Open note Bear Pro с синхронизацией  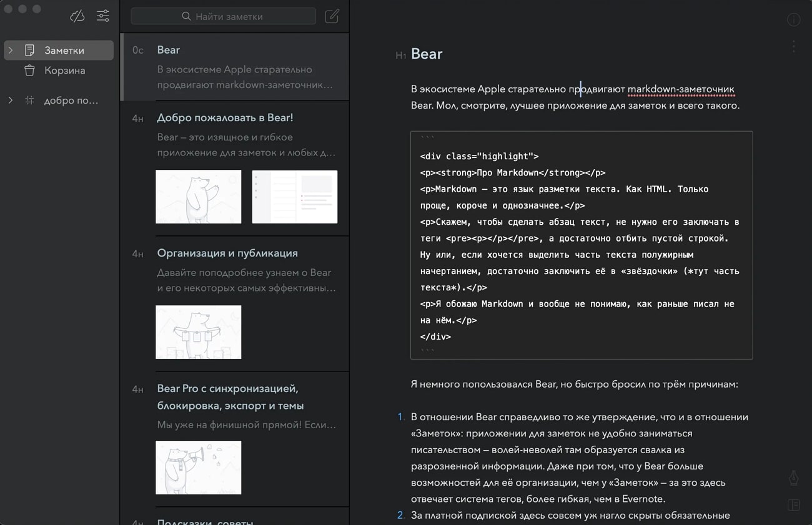pyautogui.click(x=235, y=439)
